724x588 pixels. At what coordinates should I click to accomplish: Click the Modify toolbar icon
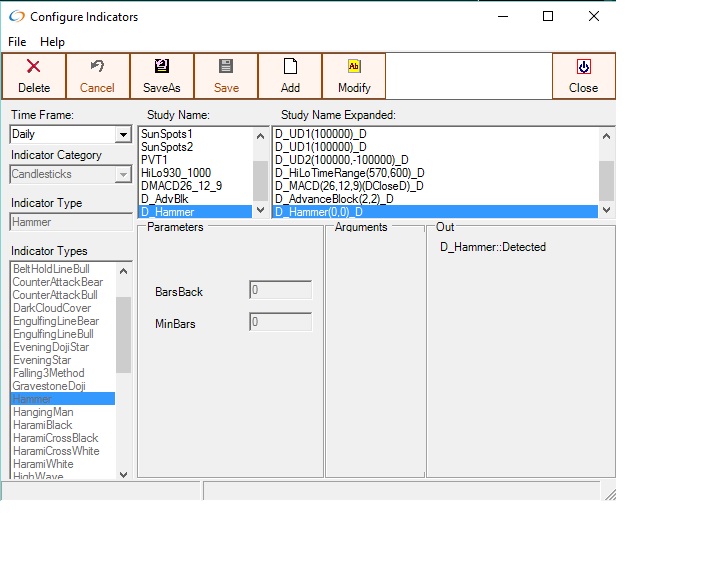(354, 67)
